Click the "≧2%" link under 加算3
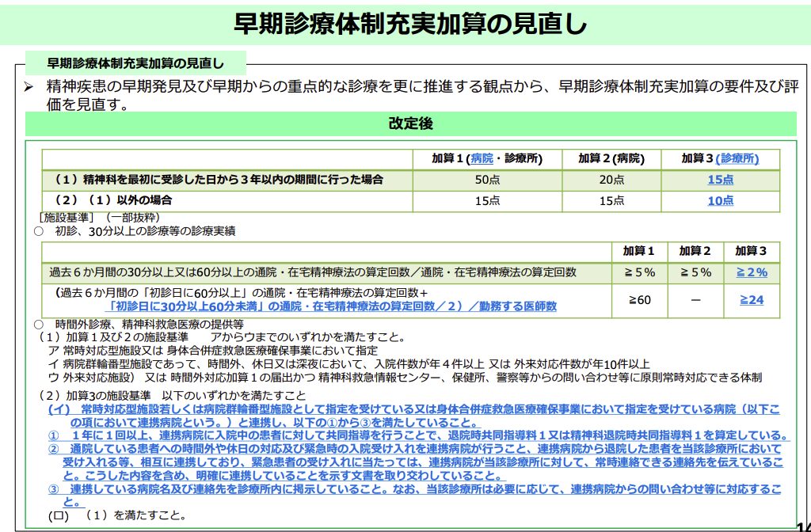Screen dimensions: 811x532 pos(752,272)
